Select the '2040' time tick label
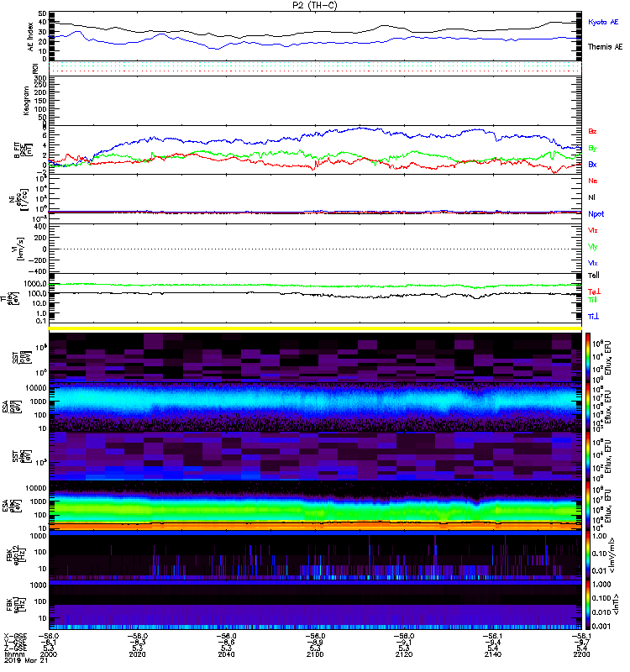 click(x=226, y=654)
